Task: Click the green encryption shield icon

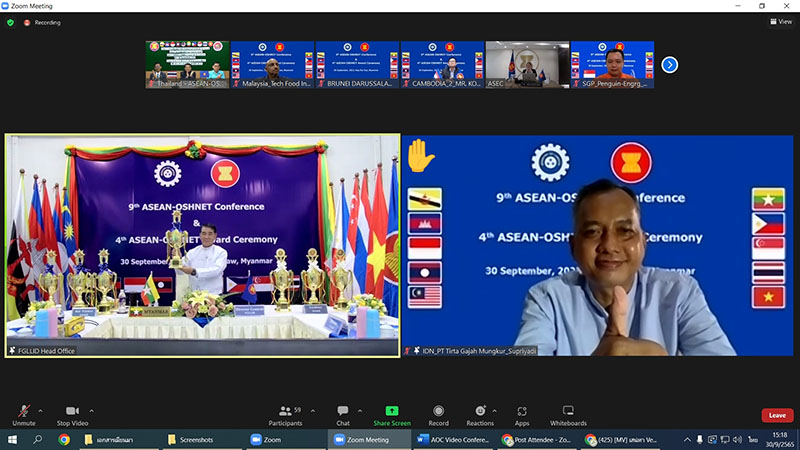Action: click(10, 22)
